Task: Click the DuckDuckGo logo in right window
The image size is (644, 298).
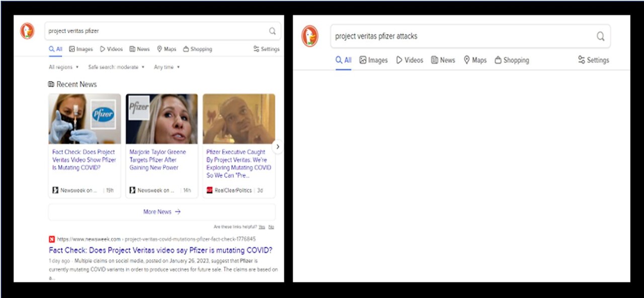Action: (310, 36)
